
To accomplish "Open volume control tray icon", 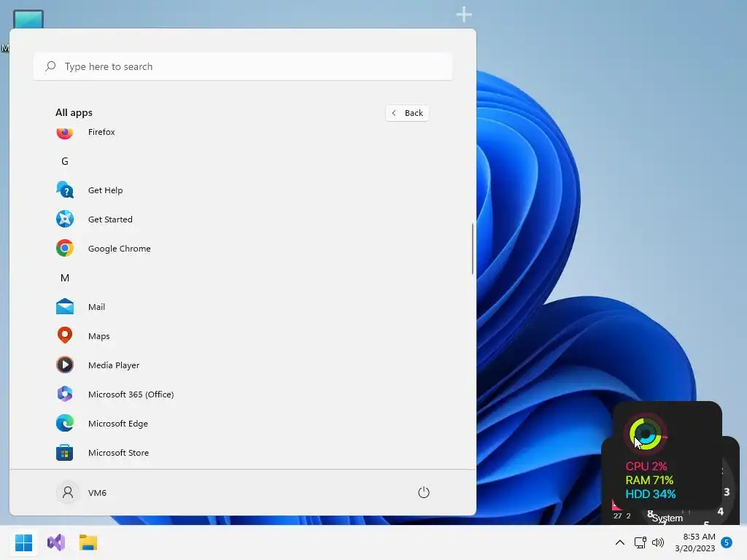I will (x=658, y=542).
